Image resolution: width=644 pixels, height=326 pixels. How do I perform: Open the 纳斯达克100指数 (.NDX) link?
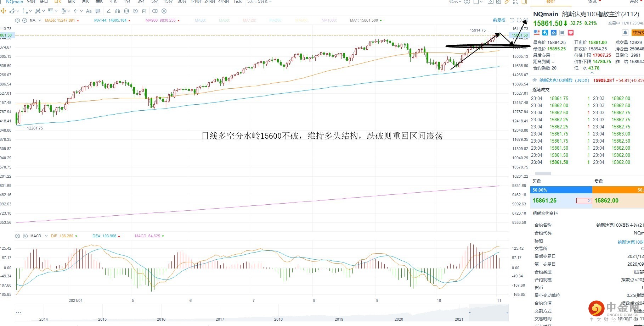(564, 81)
